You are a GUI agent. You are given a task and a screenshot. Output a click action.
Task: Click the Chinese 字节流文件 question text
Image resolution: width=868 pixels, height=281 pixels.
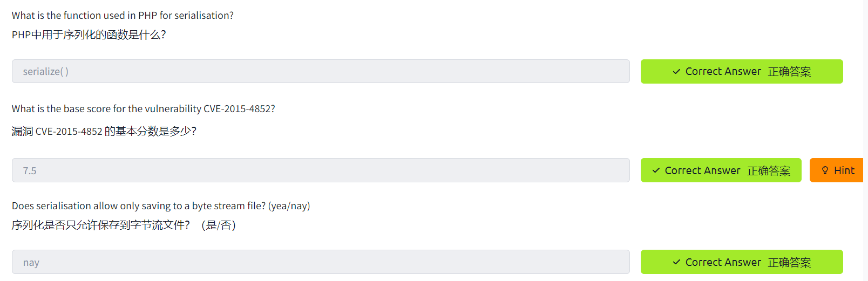[x=124, y=225]
